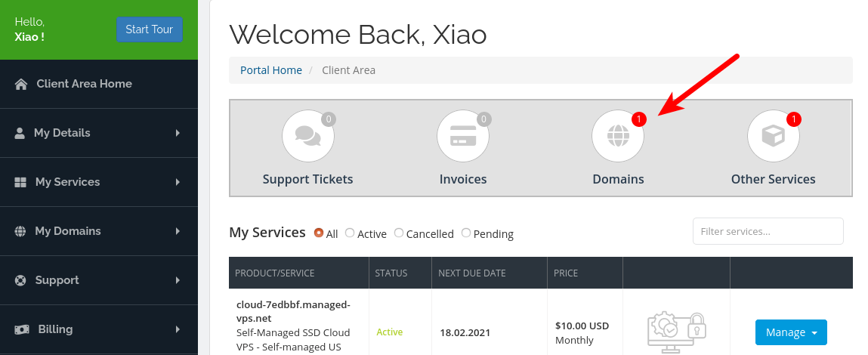
Task: Open the Invoices credit card icon
Action: tap(463, 136)
